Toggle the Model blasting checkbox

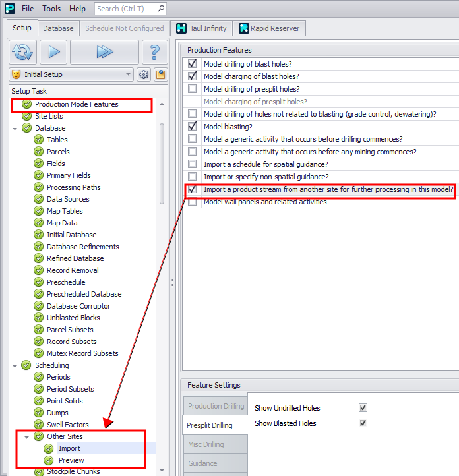point(192,127)
